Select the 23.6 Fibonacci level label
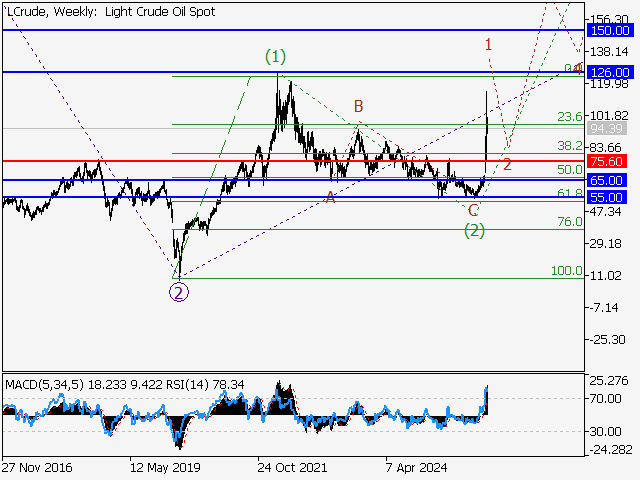 (x=570, y=117)
